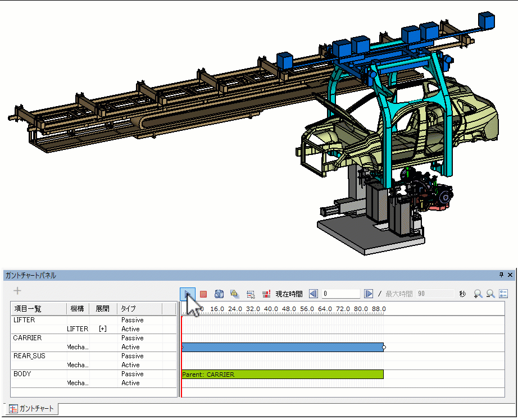Click the 現在時間 input field
Viewport: 518px width, 420px height.
pyautogui.click(x=340, y=294)
